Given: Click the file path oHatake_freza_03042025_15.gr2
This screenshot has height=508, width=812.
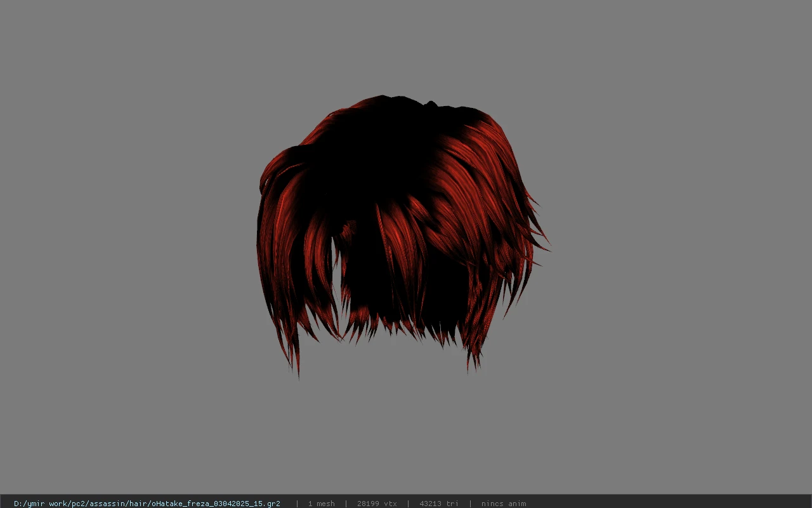Looking at the screenshot, I should pyautogui.click(x=147, y=504).
